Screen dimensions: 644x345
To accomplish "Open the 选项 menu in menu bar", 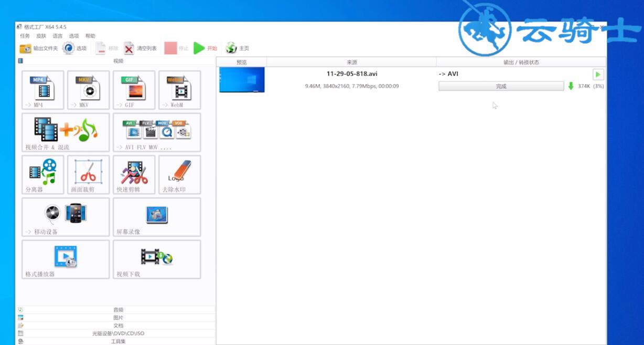I will [74, 36].
